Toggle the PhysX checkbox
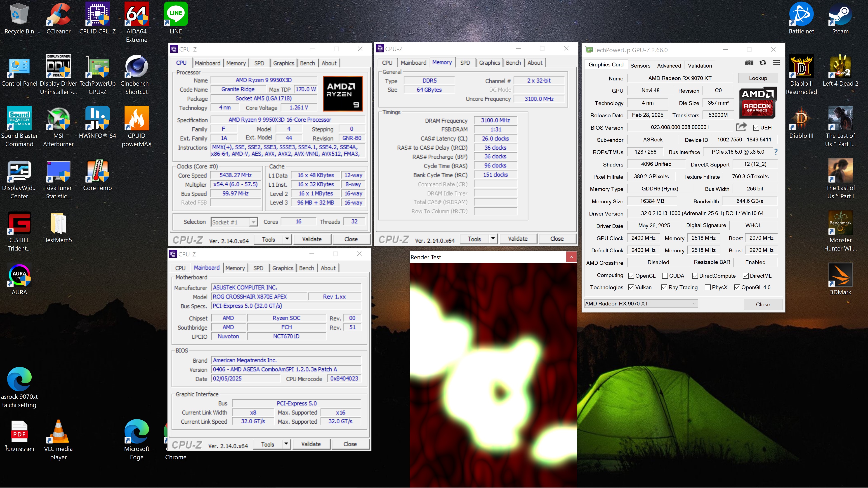 click(x=708, y=287)
